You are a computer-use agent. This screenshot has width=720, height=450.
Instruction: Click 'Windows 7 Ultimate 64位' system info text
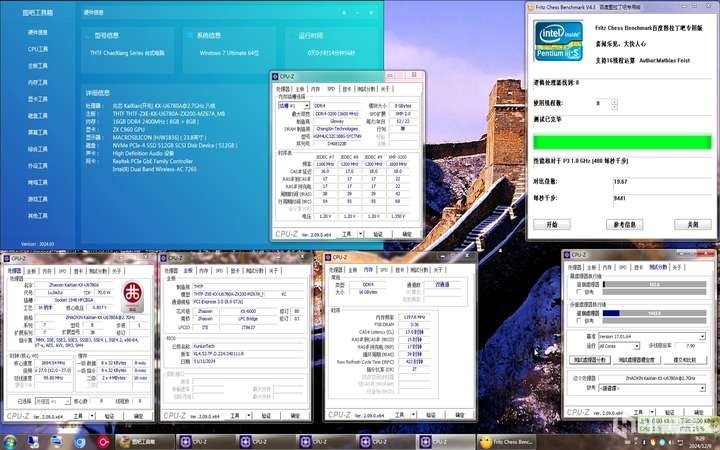[x=229, y=53]
